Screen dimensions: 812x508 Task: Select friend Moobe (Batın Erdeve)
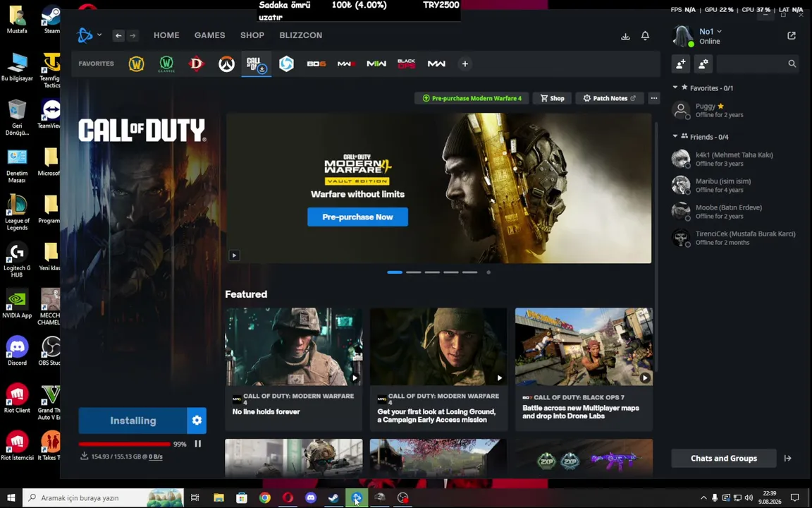734,212
